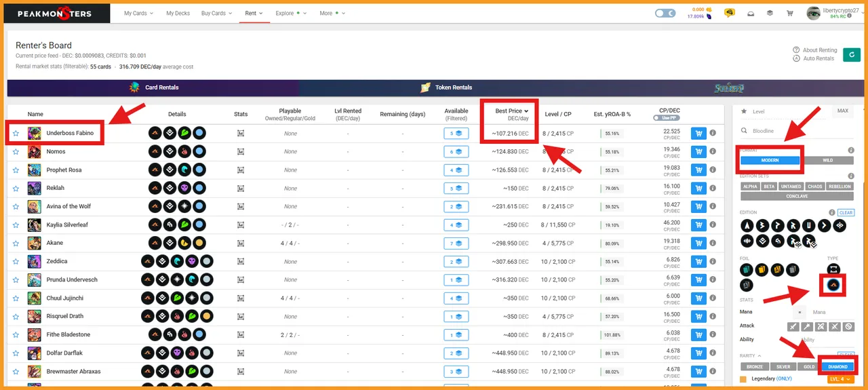Expand the More menu
This screenshot has width=868, height=390.
332,13
